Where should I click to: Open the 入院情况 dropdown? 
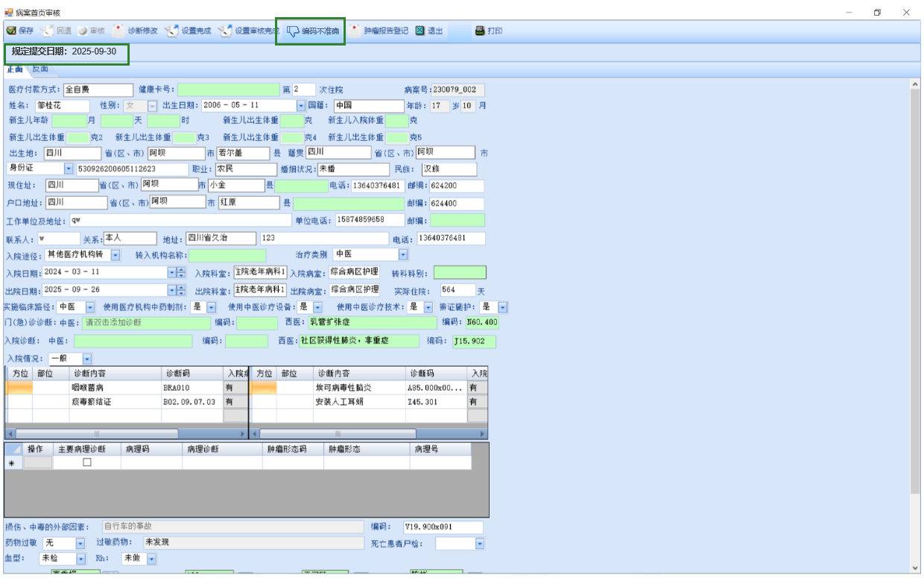pos(87,359)
